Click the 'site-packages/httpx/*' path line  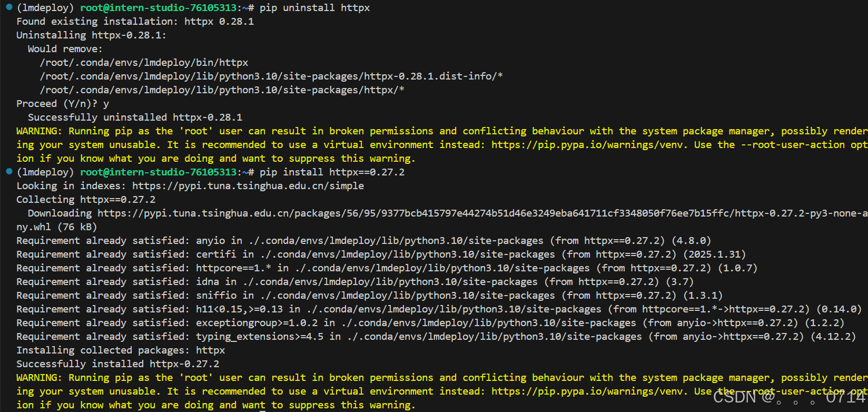[x=222, y=90]
